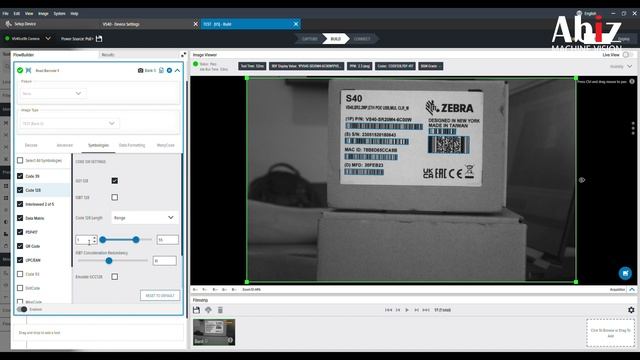Open the Edit menu
This screenshot has height=360, width=640.
point(17,13)
